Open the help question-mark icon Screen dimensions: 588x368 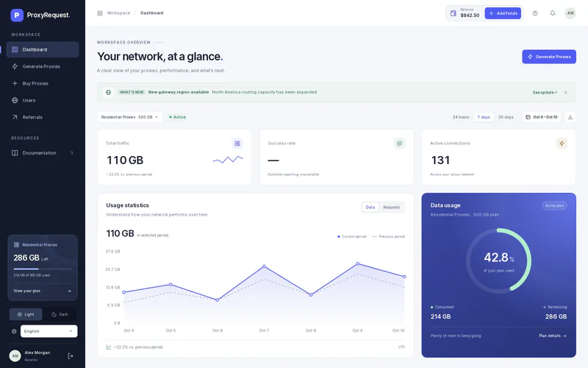click(x=535, y=13)
